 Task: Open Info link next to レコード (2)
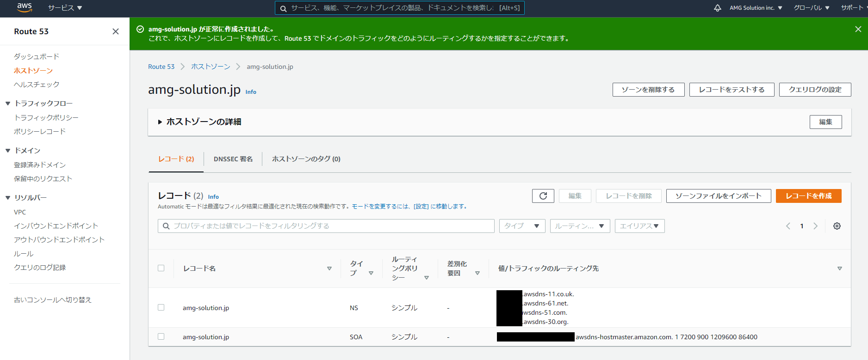tap(213, 197)
